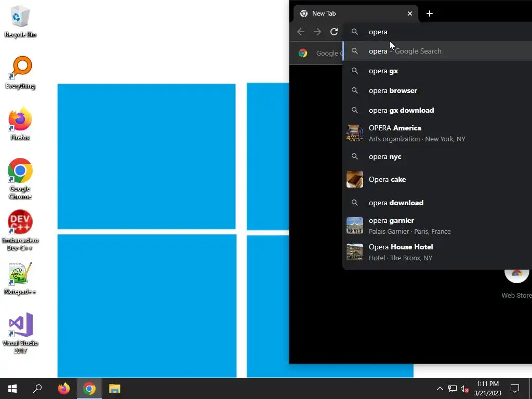The width and height of the screenshot is (532, 399).
Task: Choose the 'opera browser' suggestion
Action: 437,90
